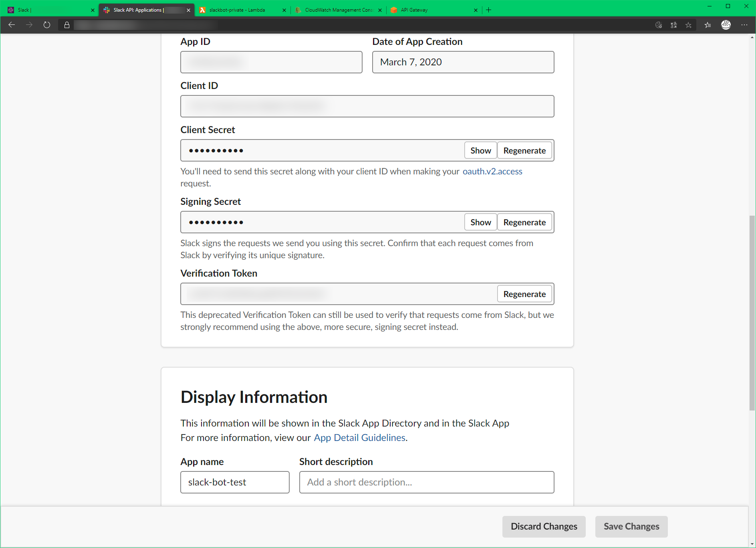Open the translate page icon
756x548 pixels.
point(674,25)
